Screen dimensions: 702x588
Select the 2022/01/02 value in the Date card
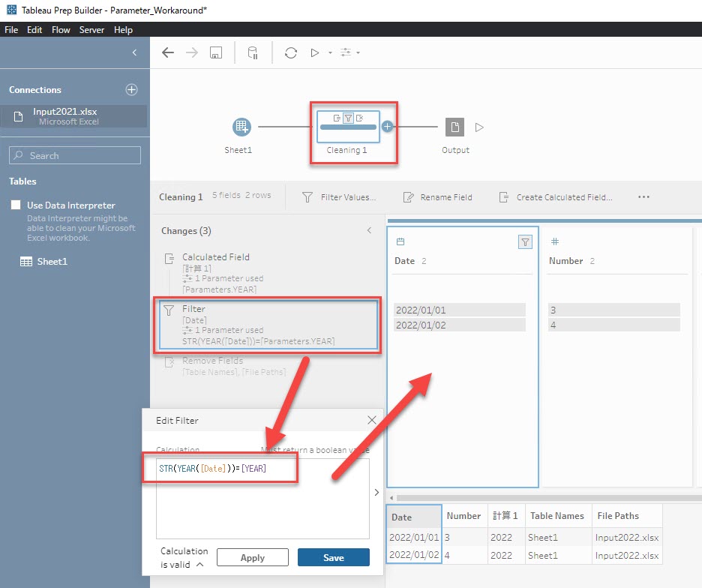459,325
